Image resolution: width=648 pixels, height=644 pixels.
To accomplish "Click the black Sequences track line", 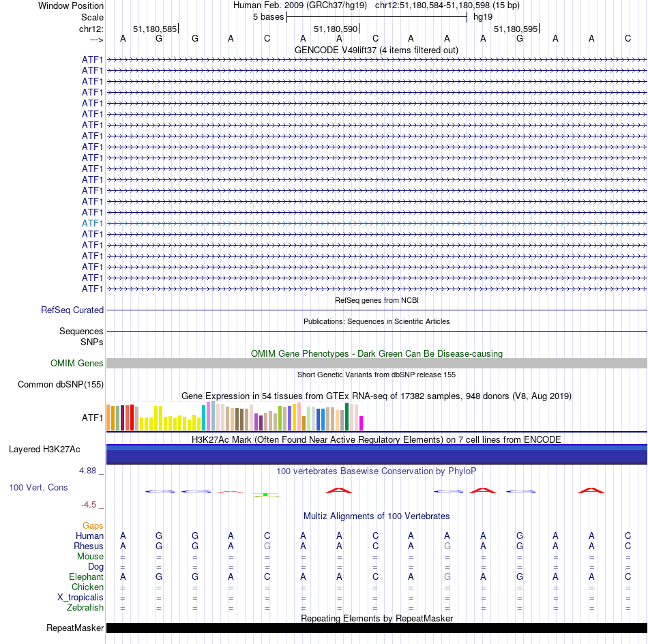I will 377,331.
